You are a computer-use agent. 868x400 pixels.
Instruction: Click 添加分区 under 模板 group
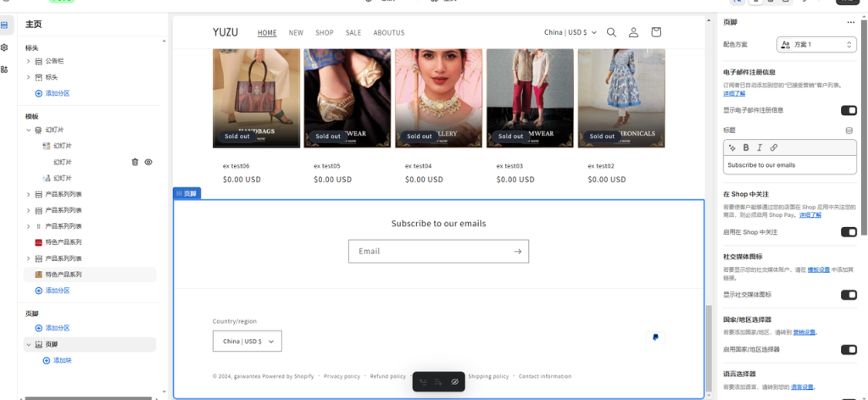53,291
